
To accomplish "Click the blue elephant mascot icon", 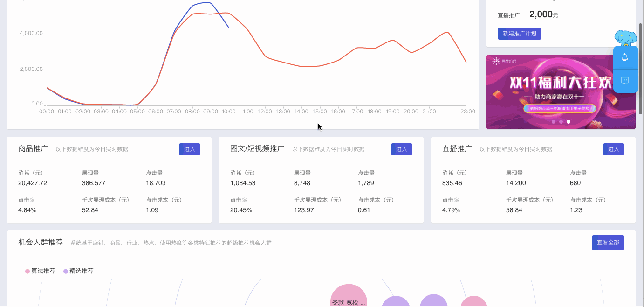I will 626,37.
